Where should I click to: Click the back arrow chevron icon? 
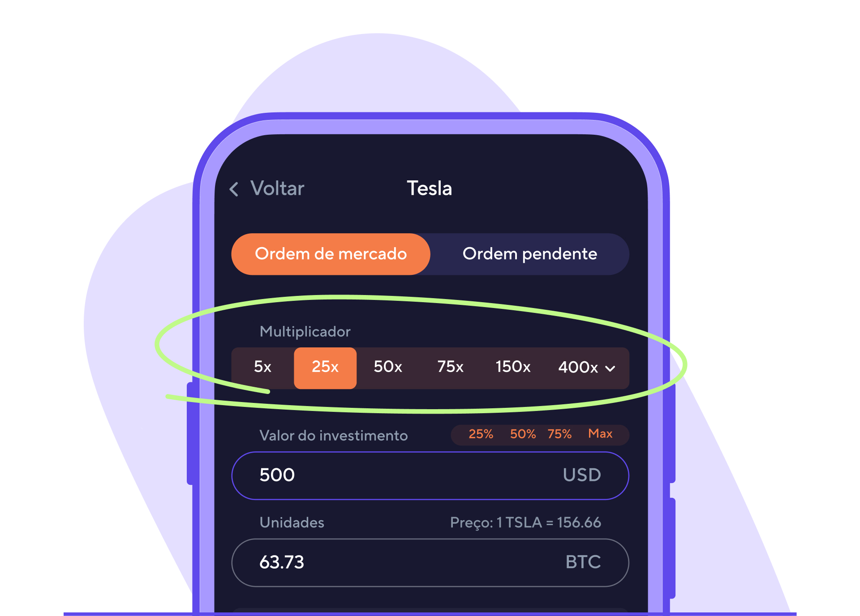pyautogui.click(x=234, y=189)
